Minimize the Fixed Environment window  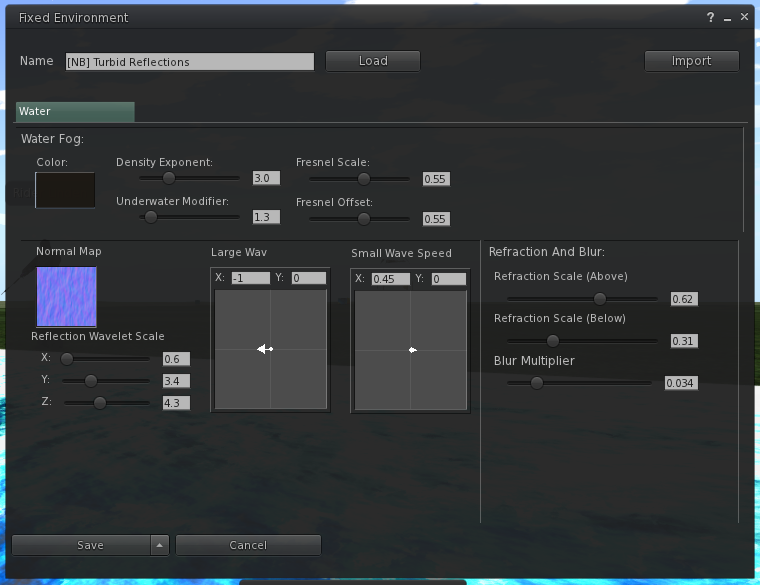tap(727, 18)
